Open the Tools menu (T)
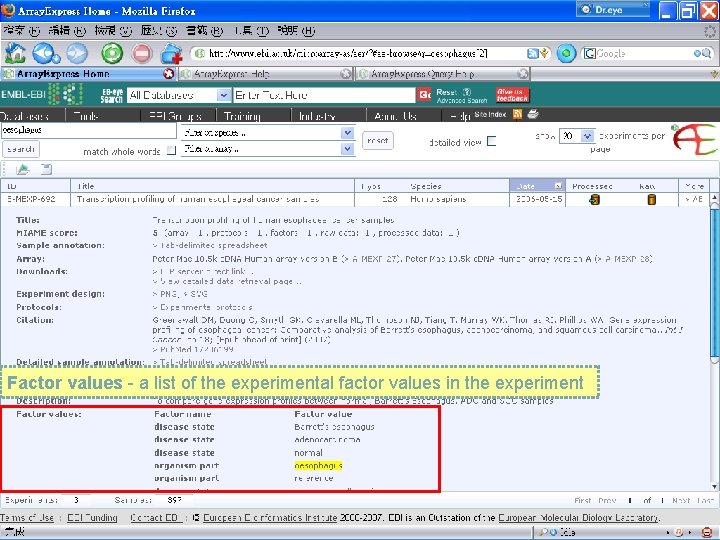The width and height of the screenshot is (720, 540). 251,31
